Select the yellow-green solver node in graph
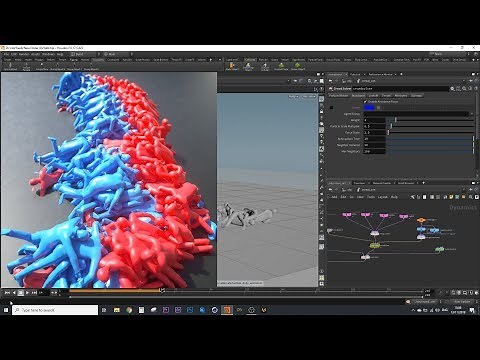The image size is (480, 360). pyautogui.click(x=375, y=246)
